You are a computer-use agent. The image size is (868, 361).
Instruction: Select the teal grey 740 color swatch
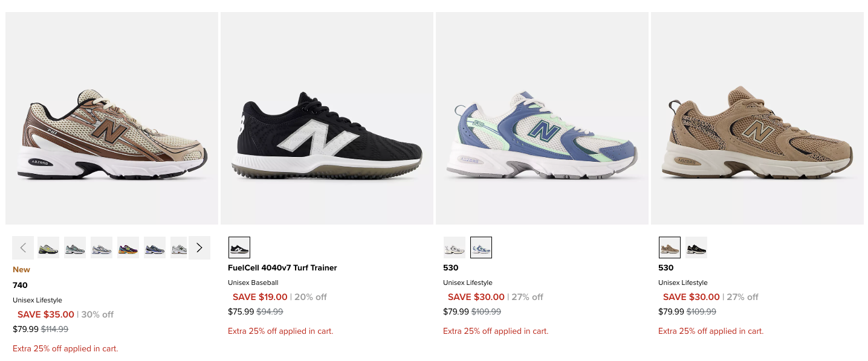click(x=75, y=248)
